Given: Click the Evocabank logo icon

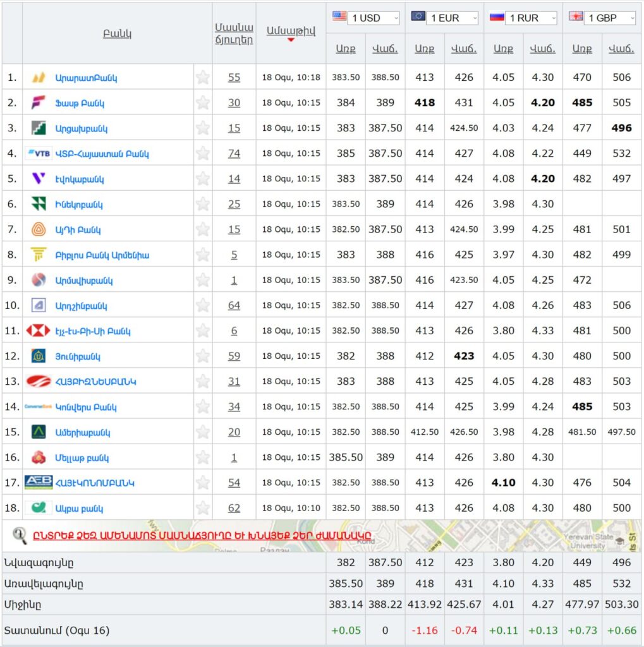Looking at the screenshot, I should pyautogui.click(x=39, y=179).
